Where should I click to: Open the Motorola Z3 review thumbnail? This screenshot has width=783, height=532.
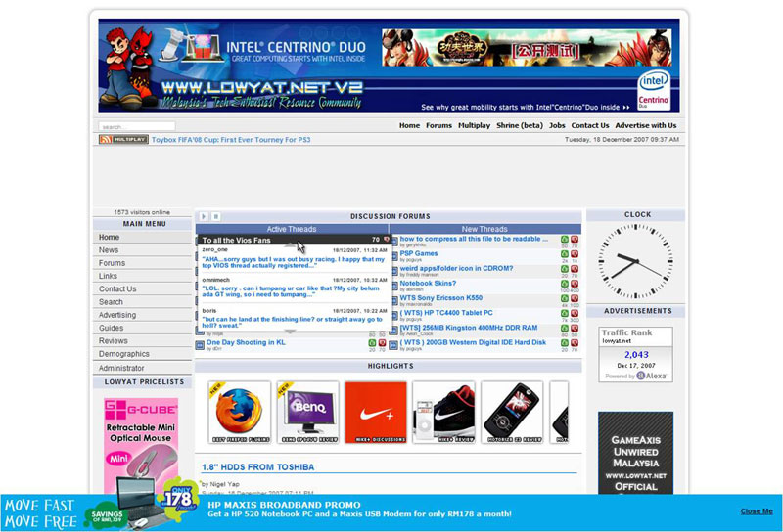click(512, 413)
